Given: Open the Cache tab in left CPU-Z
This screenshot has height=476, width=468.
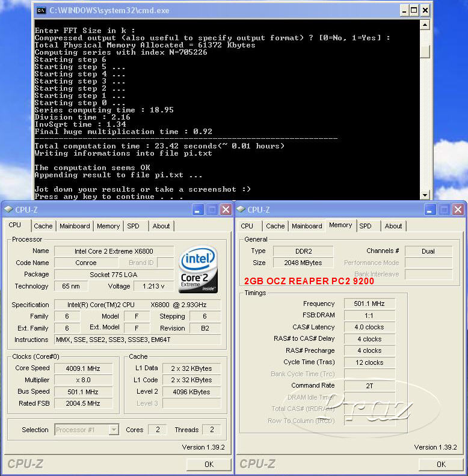Looking at the screenshot, I should pos(43,226).
